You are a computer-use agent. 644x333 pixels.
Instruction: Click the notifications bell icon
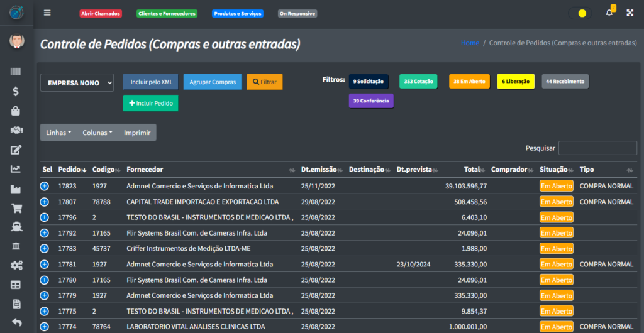pyautogui.click(x=609, y=13)
